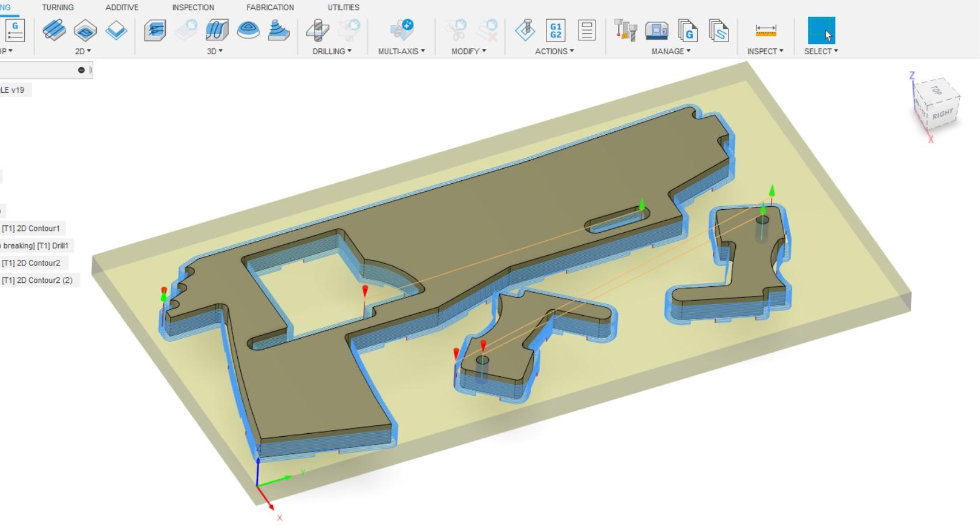Open the MANAGE dropdown
This screenshot has height=526, width=980.
(671, 51)
